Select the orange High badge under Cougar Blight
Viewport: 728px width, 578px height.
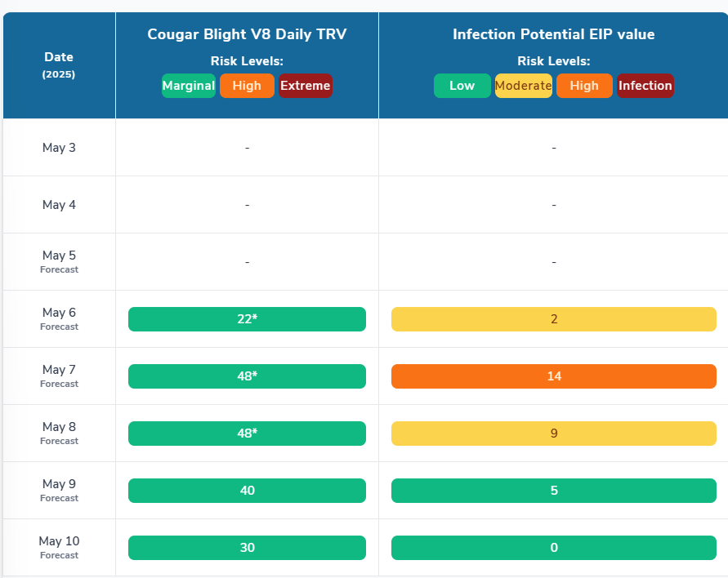[247, 86]
